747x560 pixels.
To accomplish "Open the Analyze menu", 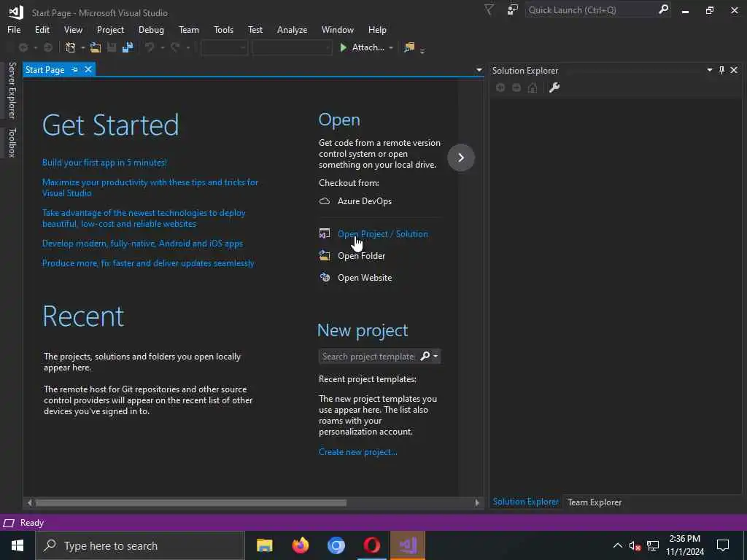I will click(x=292, y=29).
